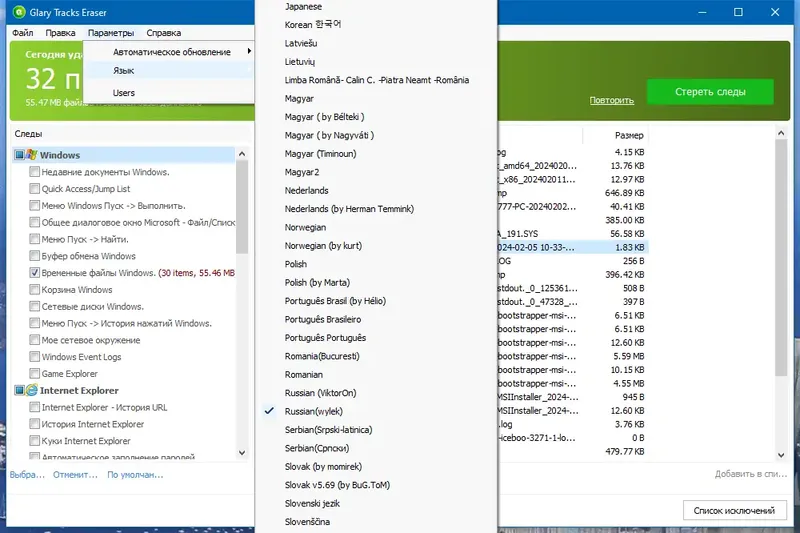Screen dimensions: 800x533
Task: Check Quick Access/Jump List checkbox
Action: tap(34, 189)
